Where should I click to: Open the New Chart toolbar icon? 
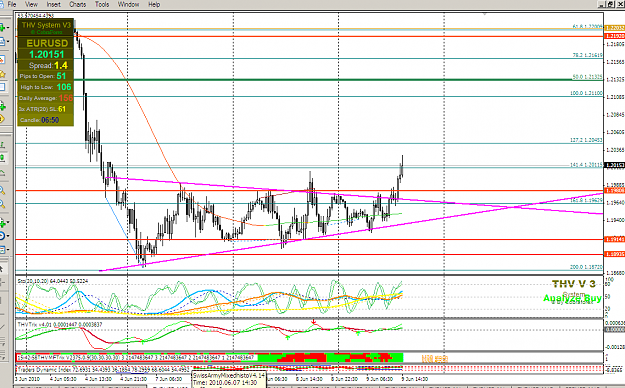(x=2, y=28)
